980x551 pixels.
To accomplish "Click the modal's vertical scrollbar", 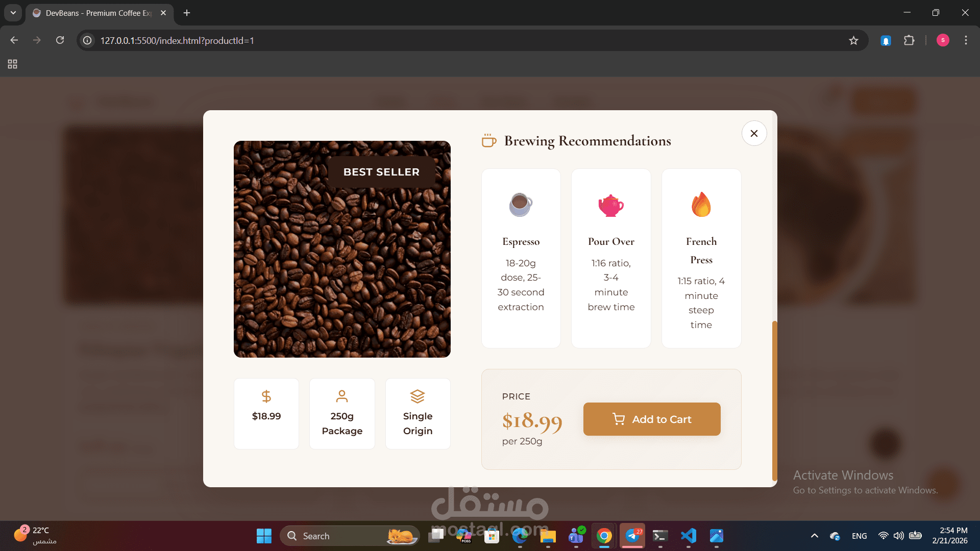I will point(774,400).
